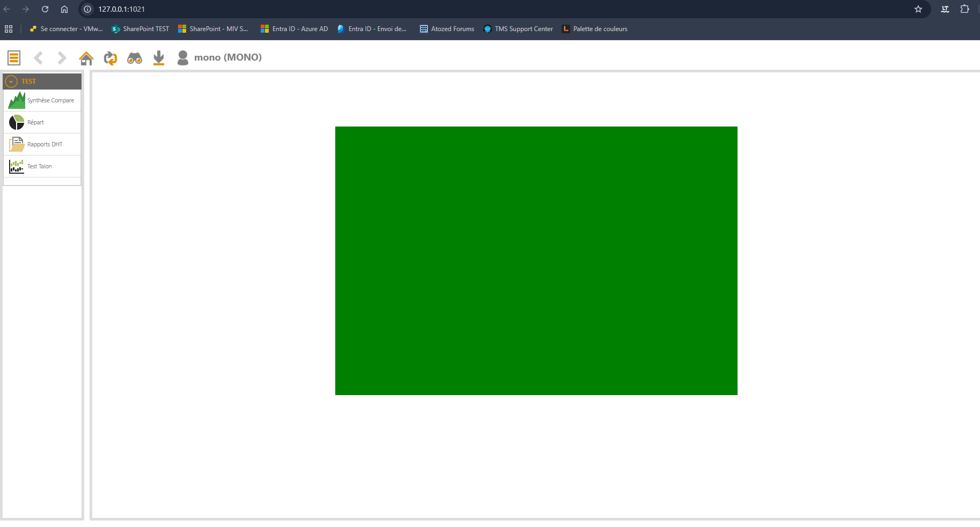Click the browser forward arrow
This screenshot has height=527, width=980.
[26, 9]
